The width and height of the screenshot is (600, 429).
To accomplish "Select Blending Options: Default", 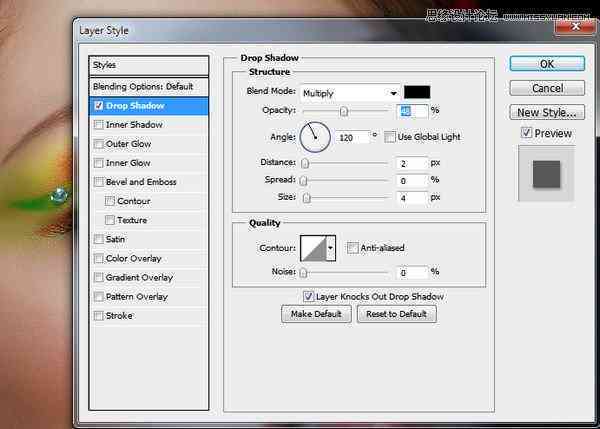I will coord(148,86).
